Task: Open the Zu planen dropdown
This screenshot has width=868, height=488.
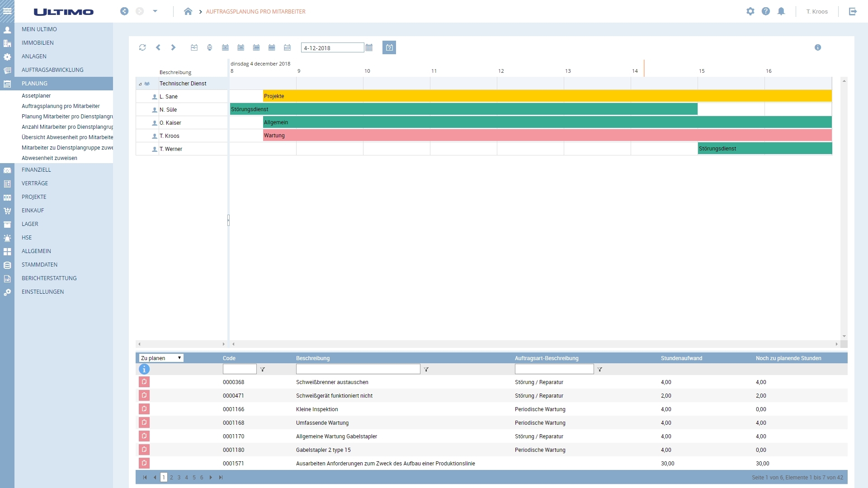Action: [x=160, y=358]
